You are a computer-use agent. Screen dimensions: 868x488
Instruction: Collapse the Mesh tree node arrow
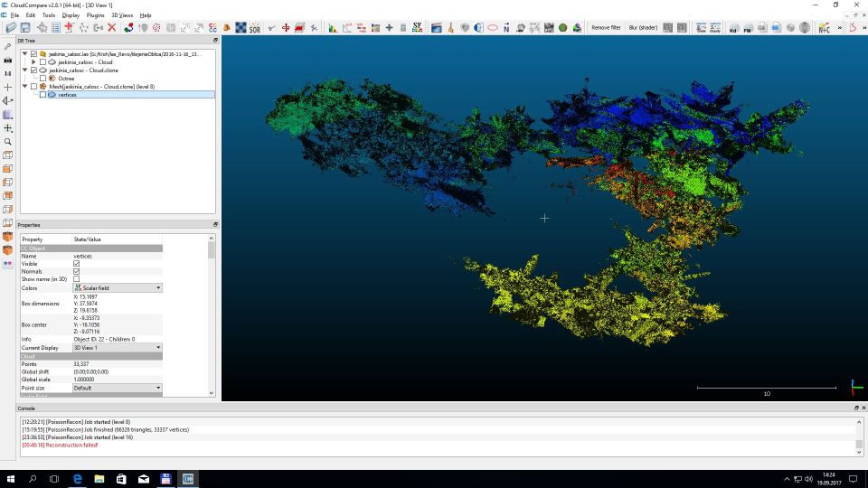(x=25, y=87)
